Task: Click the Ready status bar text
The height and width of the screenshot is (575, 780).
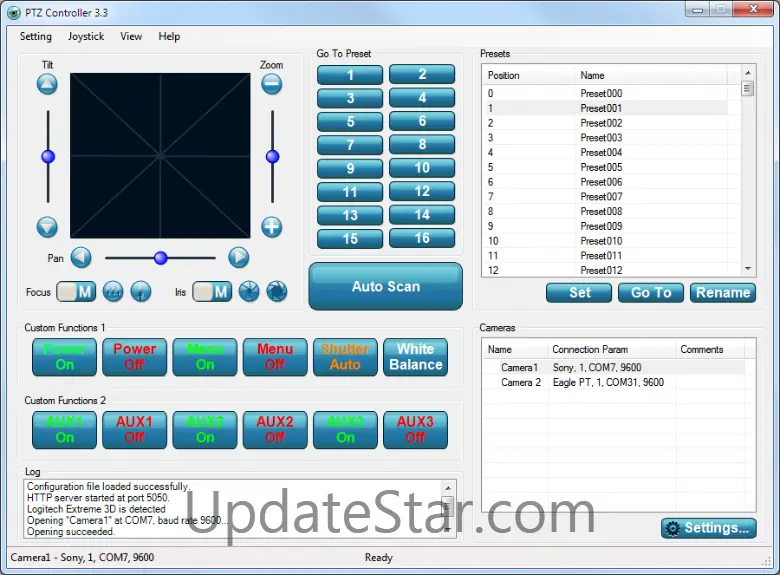Action: point(379,558)
